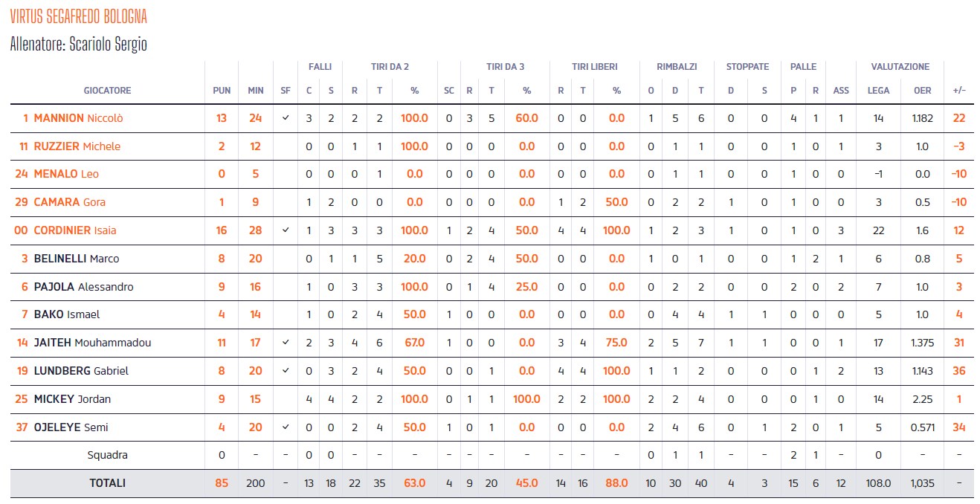Sort the table by the PUN column

click(x=222, y=91)
